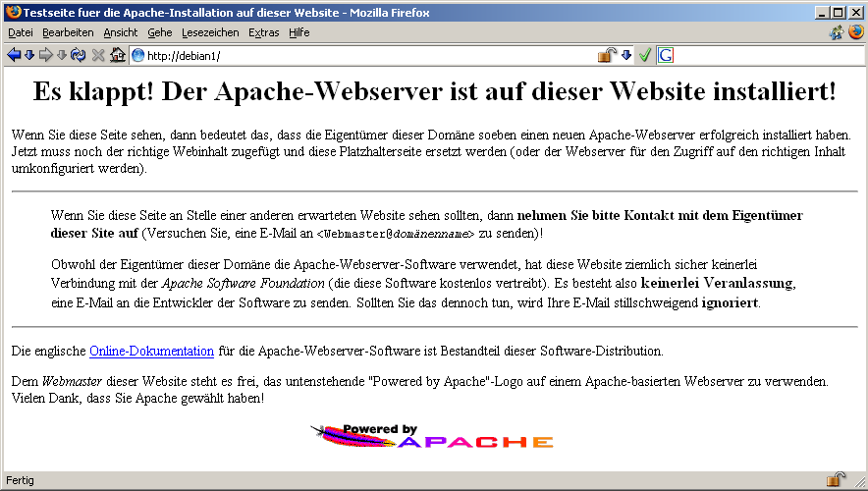
Task: Click the 'Fertig' status bar text
Action: [20, 480]
